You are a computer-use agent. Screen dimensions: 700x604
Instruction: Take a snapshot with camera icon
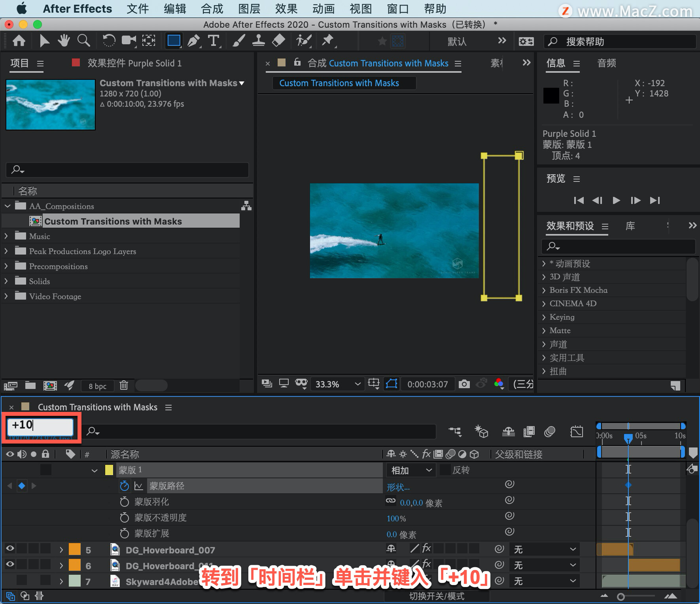(x=464, y=384)
